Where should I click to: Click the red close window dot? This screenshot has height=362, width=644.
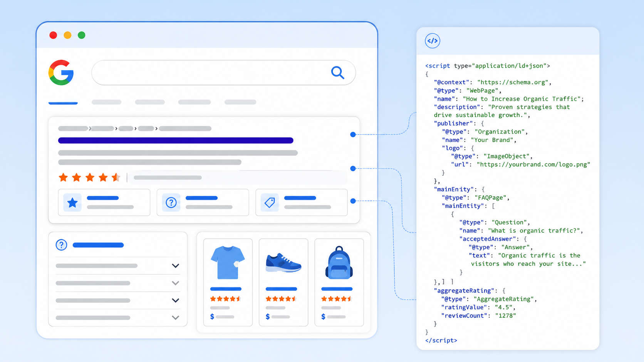[53, 35]
